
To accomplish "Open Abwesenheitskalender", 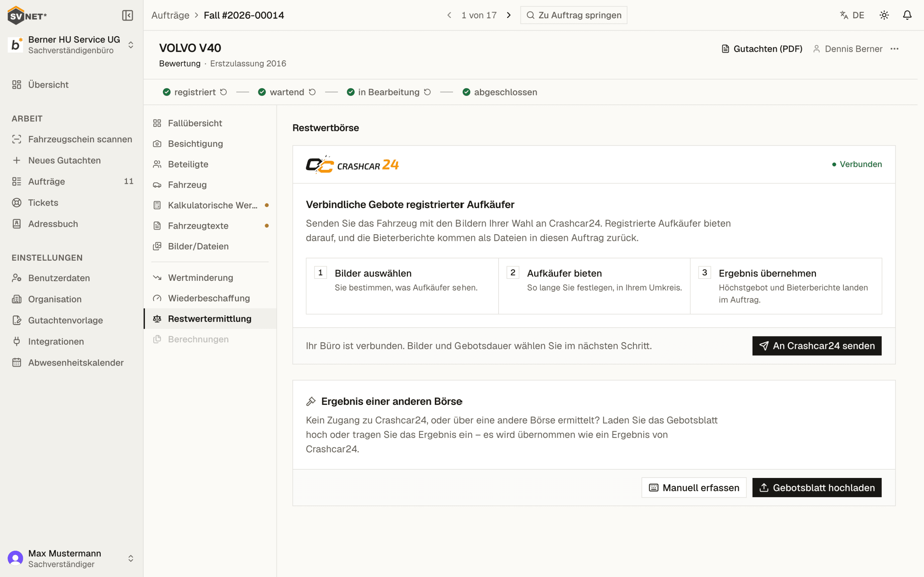I will [71, 363].
